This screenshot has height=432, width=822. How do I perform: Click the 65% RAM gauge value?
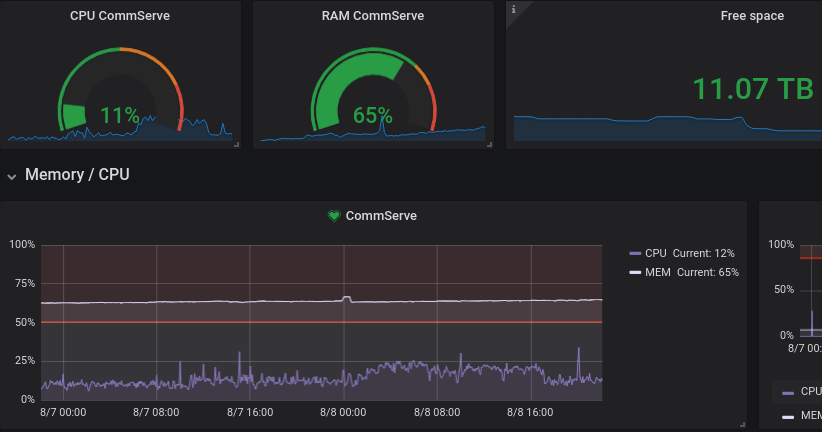tap(373, 115)
